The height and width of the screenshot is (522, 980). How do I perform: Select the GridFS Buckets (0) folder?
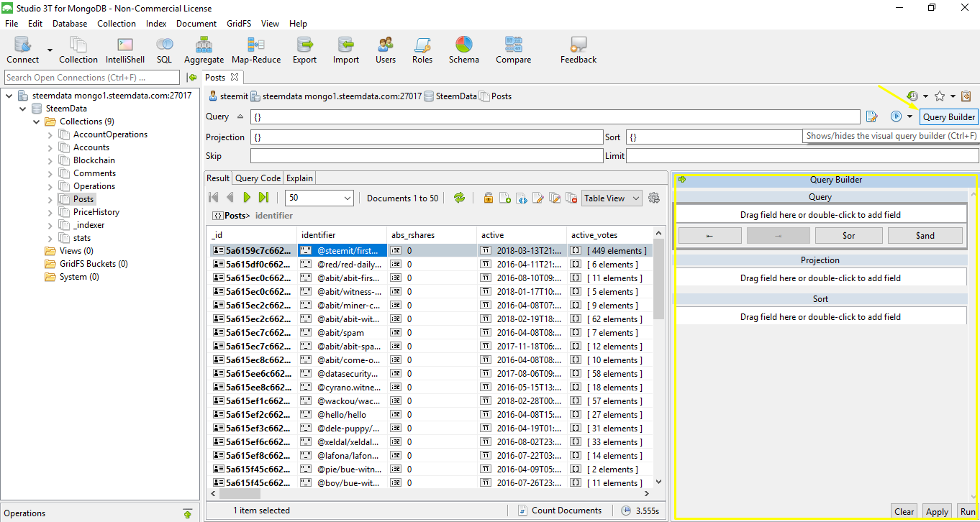94,264
